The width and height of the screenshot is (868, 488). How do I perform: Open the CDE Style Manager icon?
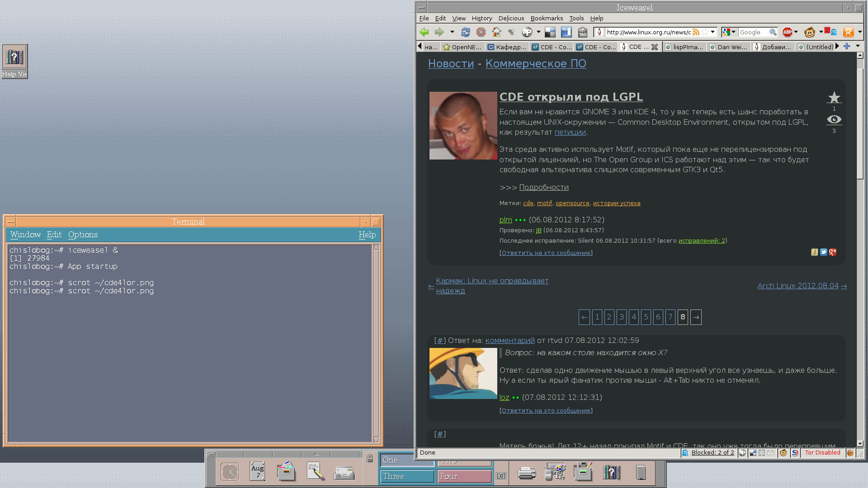(x=556, y=471)
